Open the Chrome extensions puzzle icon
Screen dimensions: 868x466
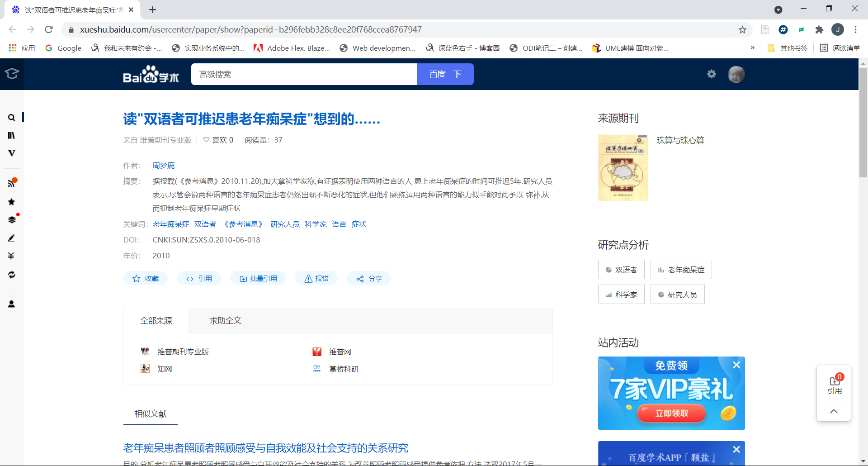tap(819, 29)
